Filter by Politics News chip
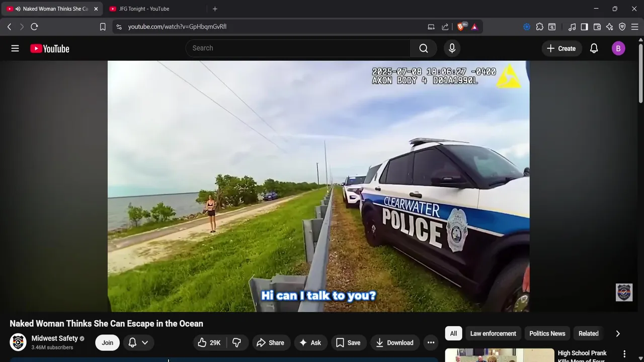Screen dimensions: 644x362 click(x=547, y=333)
